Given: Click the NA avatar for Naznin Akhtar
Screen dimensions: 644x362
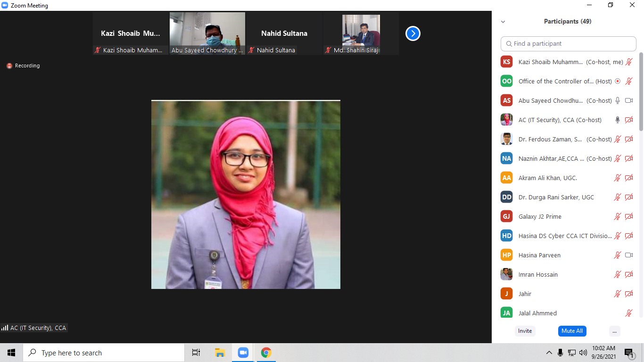Looking at the screenshot, I should (506, 158).
